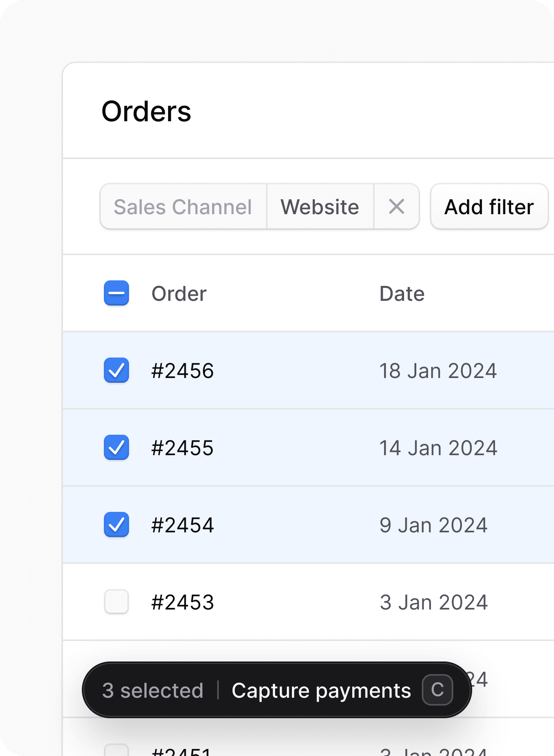The width and height of the screenshot is (554, 756).
Task: Open order #2453 entry
Action: [183, 602]
